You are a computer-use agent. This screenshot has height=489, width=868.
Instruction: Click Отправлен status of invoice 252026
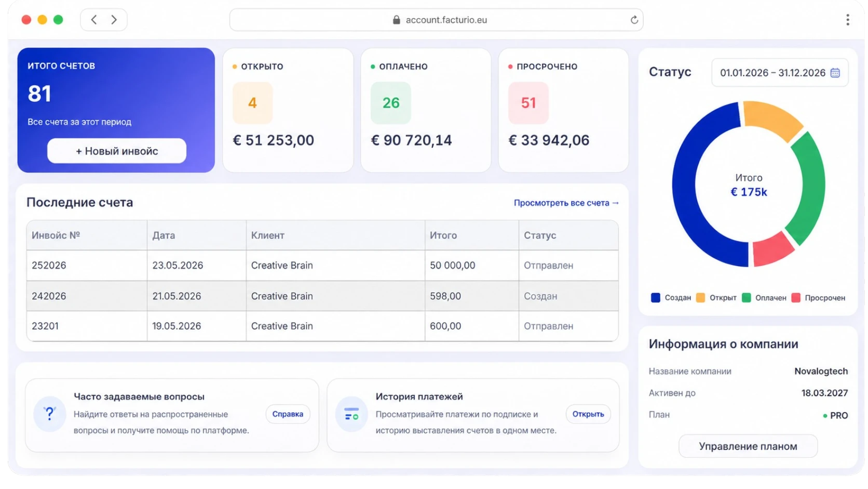(x=548, y=265)
